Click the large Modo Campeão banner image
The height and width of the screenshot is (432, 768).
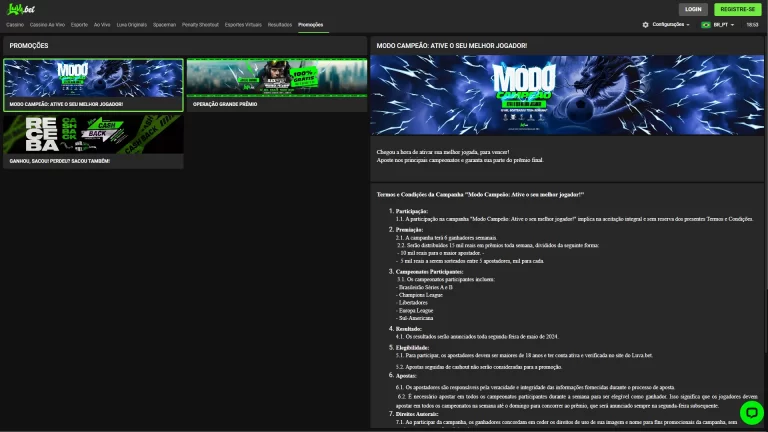click(x=567, y=95)
